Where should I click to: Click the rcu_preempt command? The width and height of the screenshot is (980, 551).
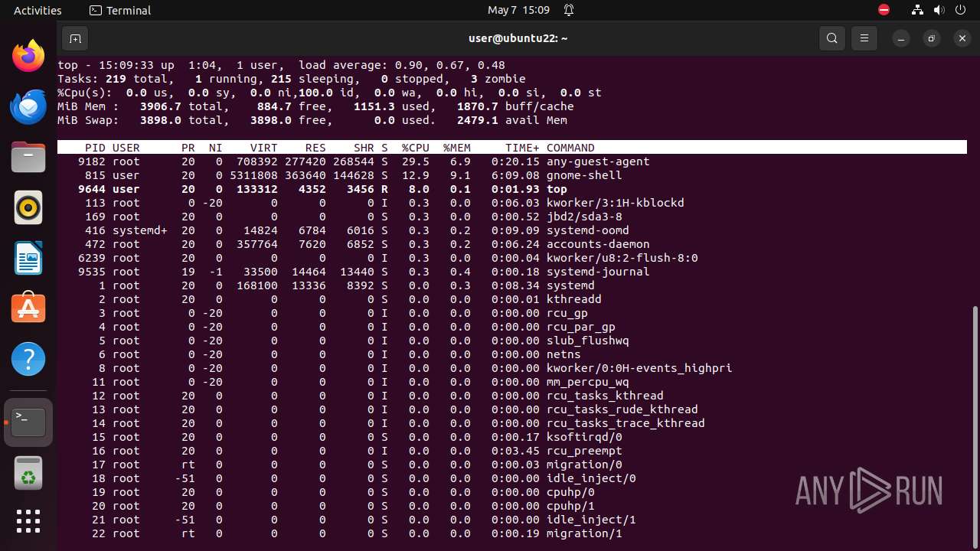[x=584, y=451]
